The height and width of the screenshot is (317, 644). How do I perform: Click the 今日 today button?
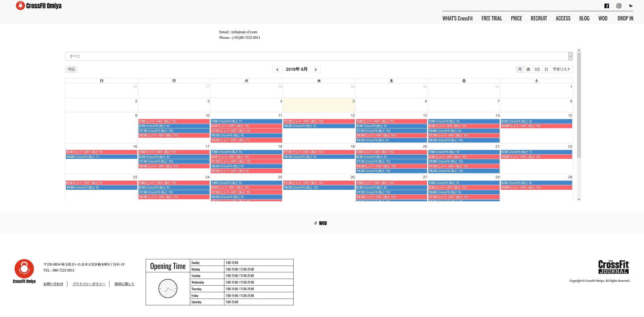tap(71, 69)
